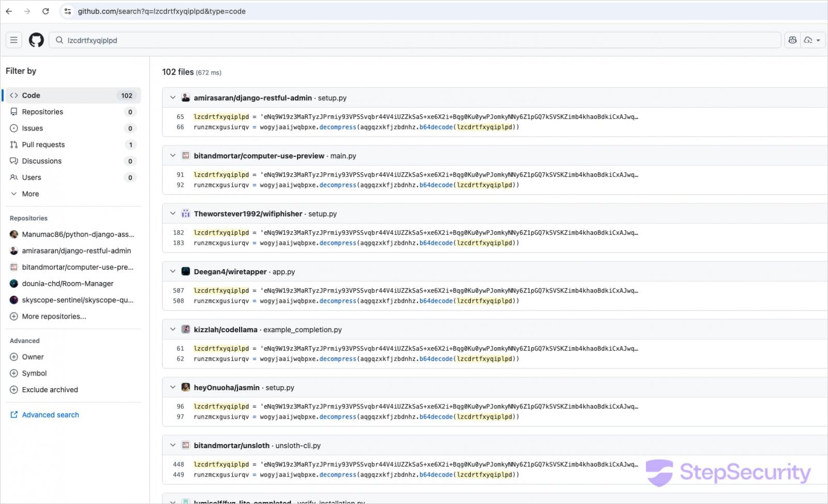The width and height of the screenshot is (828, 504).
Task: Click the Issues filter icon in the sidebar
Action: [x=13, y=128]
